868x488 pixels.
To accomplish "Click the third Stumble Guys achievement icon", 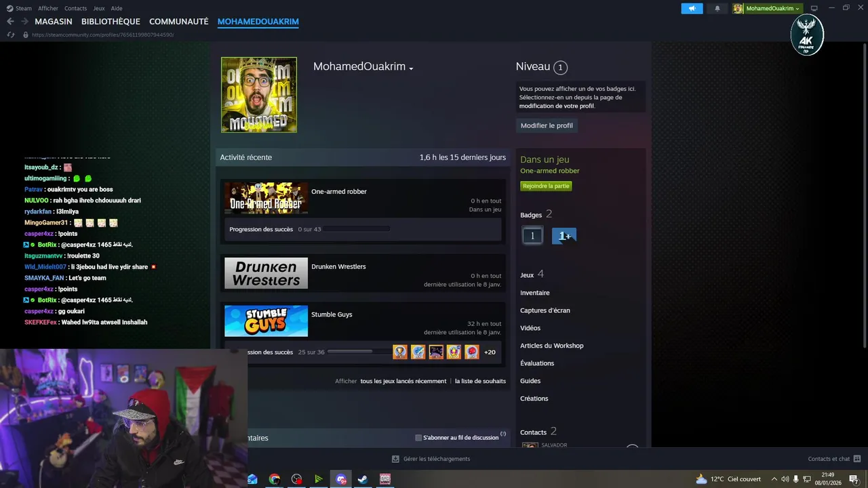I will [436, 352].
